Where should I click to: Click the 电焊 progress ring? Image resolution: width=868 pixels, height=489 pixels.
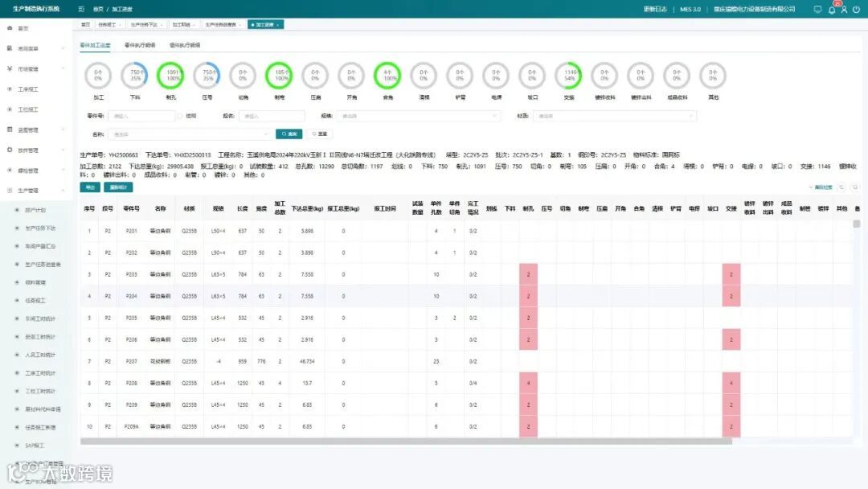click(x=496, y=76)
